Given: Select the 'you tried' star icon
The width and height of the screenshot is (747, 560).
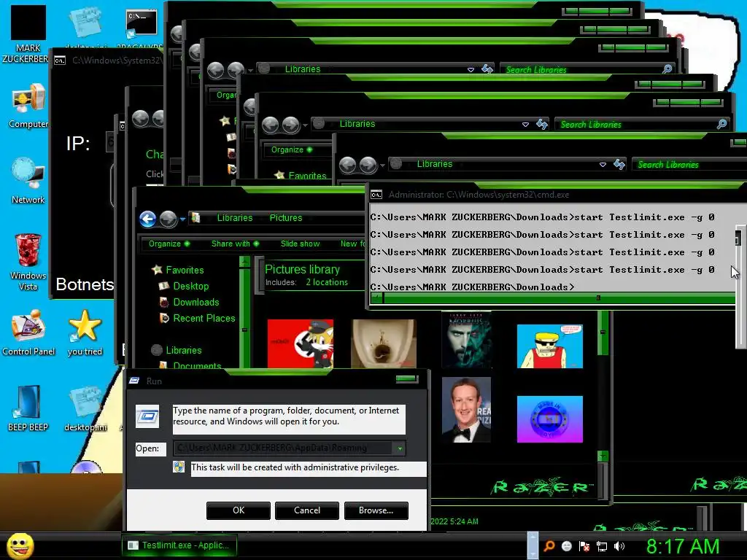Looking at the screenshot, I should click(85, 333).
